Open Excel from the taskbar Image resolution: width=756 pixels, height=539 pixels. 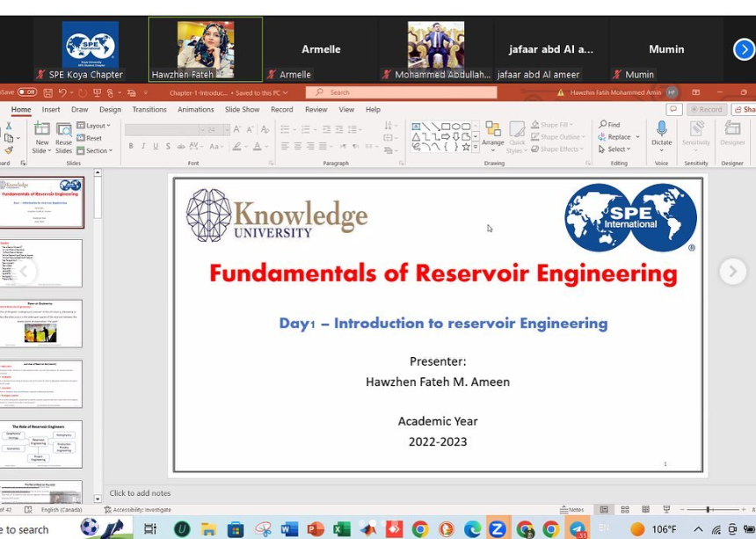click(x=341, y=528)
